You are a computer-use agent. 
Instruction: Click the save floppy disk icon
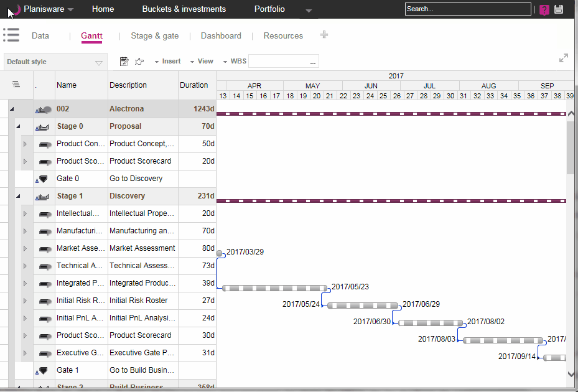point(559,9)
